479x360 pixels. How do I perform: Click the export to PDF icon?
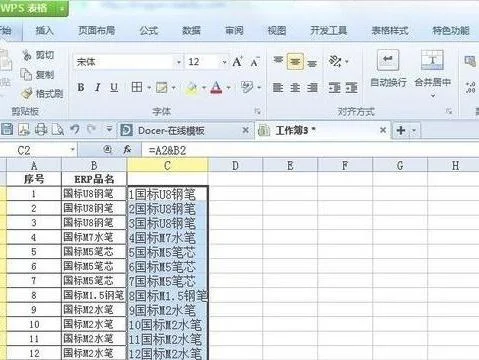[x=24, y=129]
